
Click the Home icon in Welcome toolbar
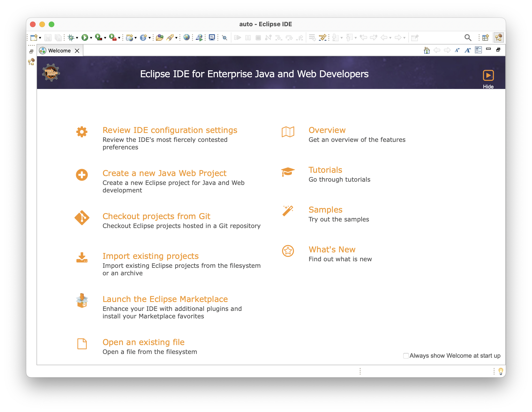pyautogui.click(x=427, y=50)
